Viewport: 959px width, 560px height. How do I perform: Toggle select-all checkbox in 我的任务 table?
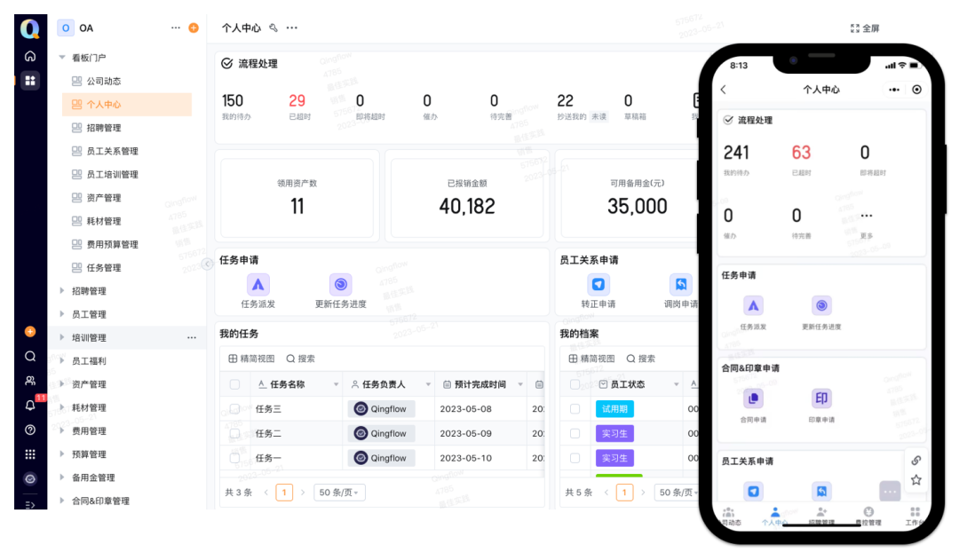tap(234, 384)
